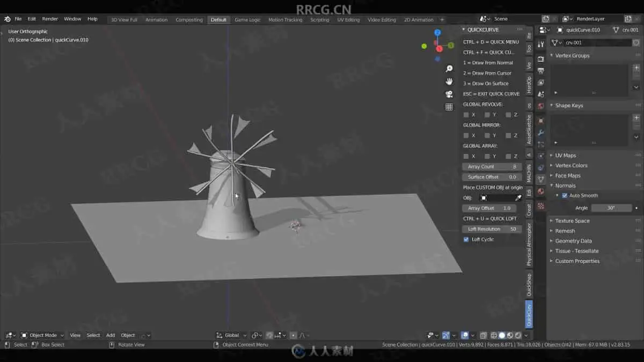Enable Global Mirror Z checkbox
This screenshot has width=644, height=362.
(508, 136)
